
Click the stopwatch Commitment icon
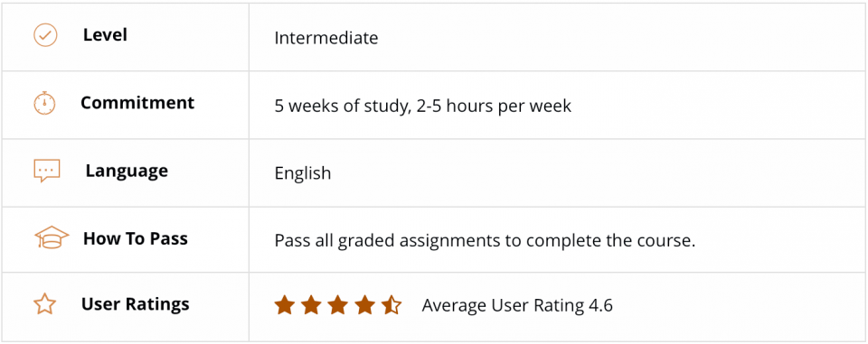[x=45, y=104]
